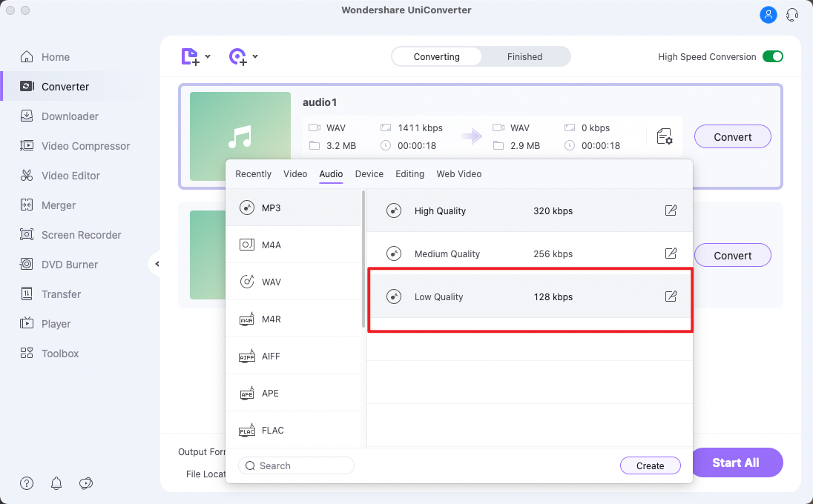This screenshot has height=504, width=813.
Task: Edit the Low Quality preset
Action: pos(671,296)
